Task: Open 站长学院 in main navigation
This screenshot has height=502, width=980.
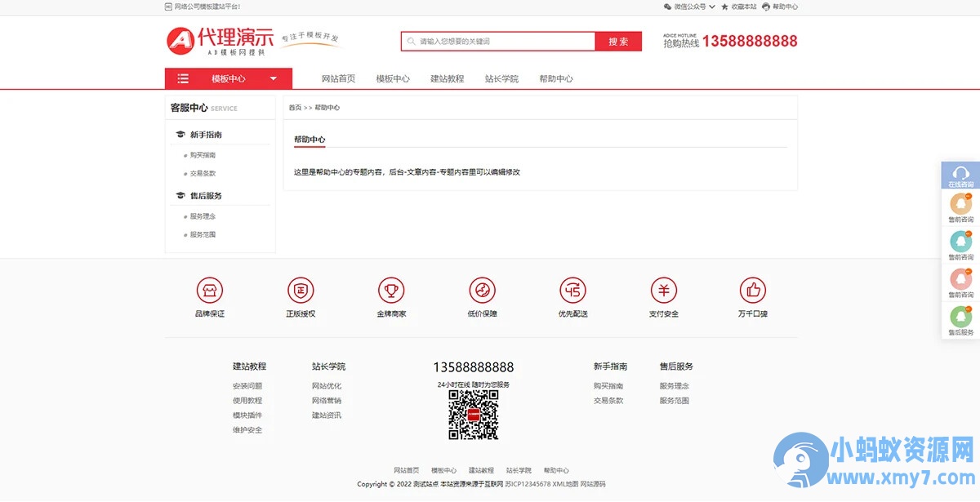Action: point(501,79)
